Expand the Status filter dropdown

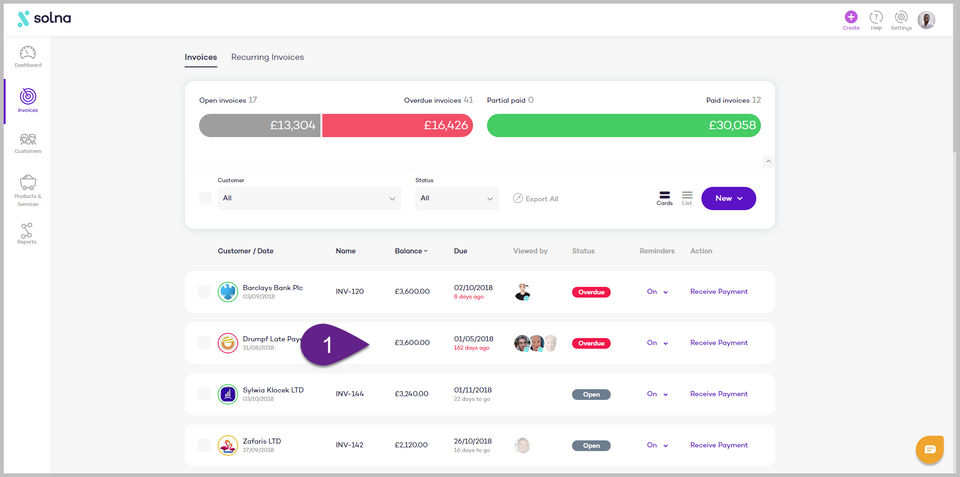click(457, 198)
